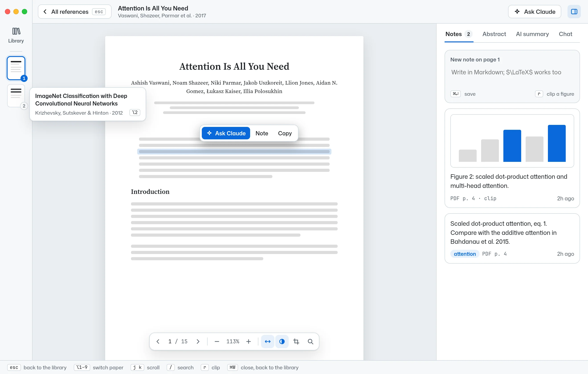Open the Notes tab
588x374 pixels.
coord(459,34)
